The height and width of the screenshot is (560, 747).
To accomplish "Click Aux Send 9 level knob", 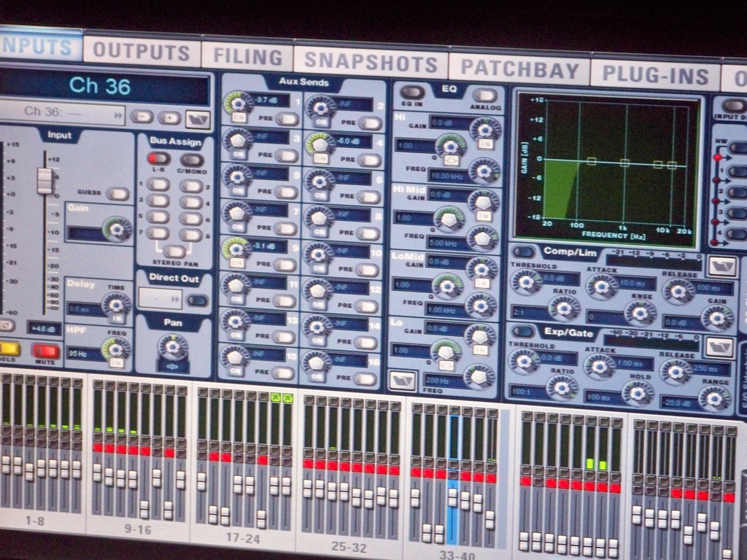I will pos(236,249).
